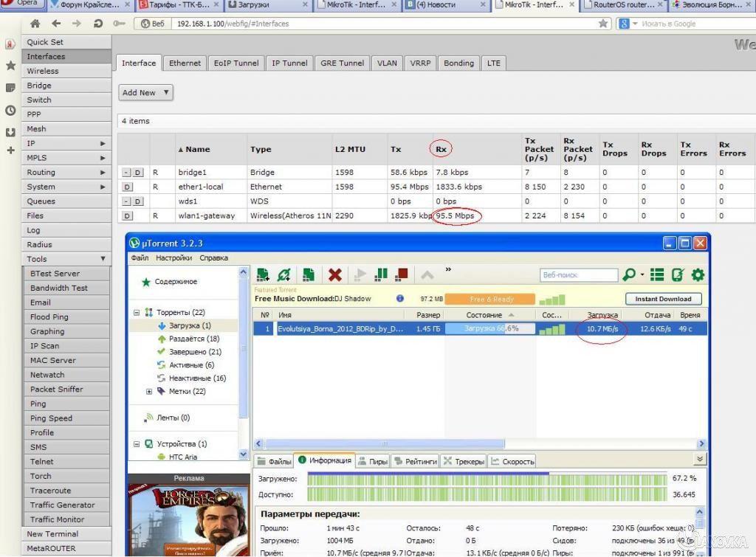This screenshot has width=756, height=557.
Task: Open the Настройки menu in µTorrent
Action: [x=173, y=258]
